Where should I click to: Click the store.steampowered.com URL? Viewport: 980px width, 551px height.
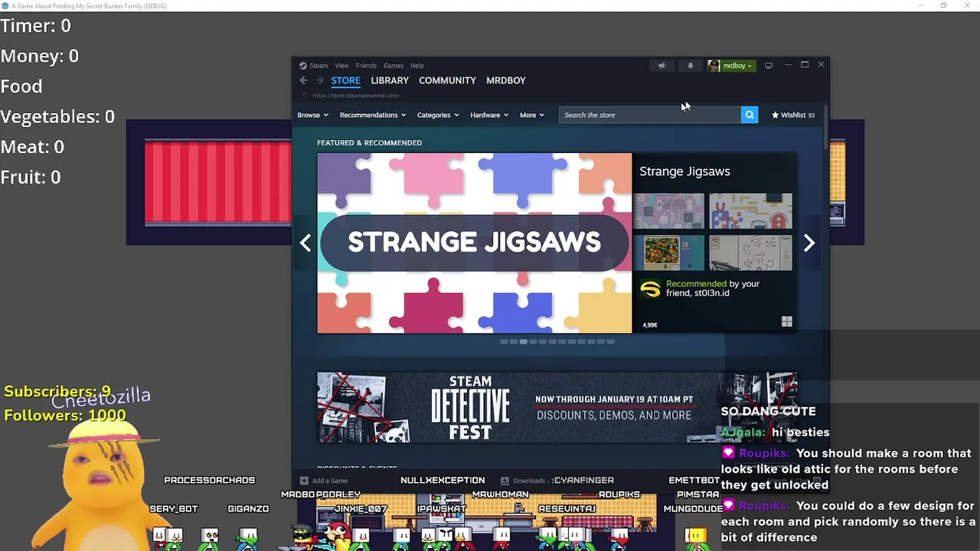pyautogui.click(x=355, y=96)
